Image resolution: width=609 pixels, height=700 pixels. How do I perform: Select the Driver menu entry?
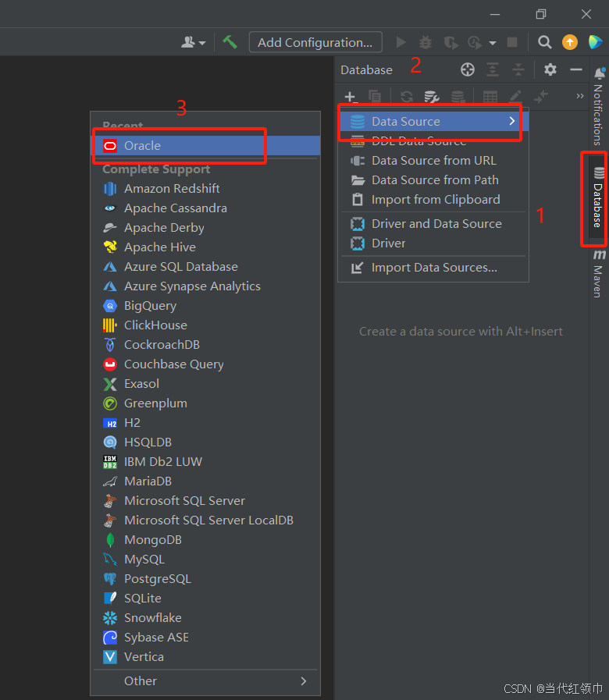(x=433, y=243)
